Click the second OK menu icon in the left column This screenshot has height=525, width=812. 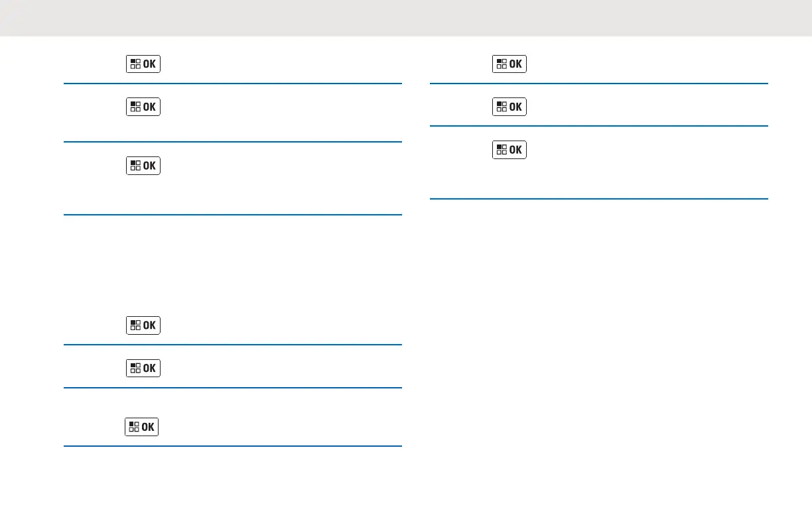pyautogui.click(x=143, y=107)
